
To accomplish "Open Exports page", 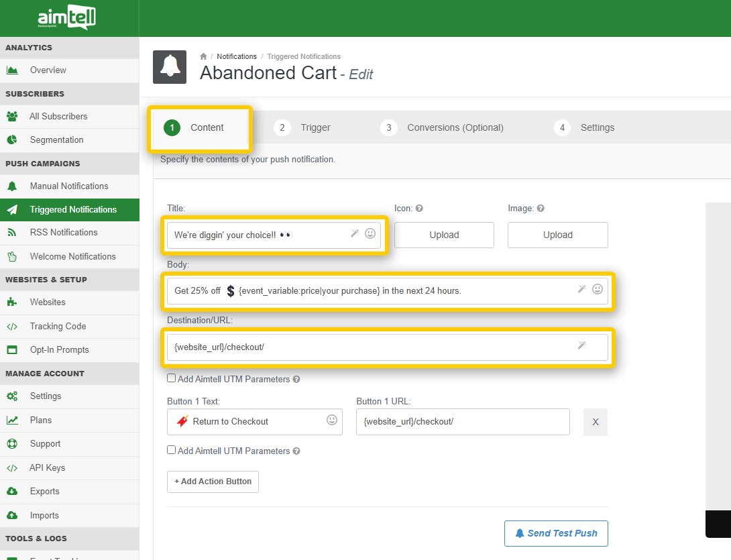I will pyautogui.click(x=70, y=492).
